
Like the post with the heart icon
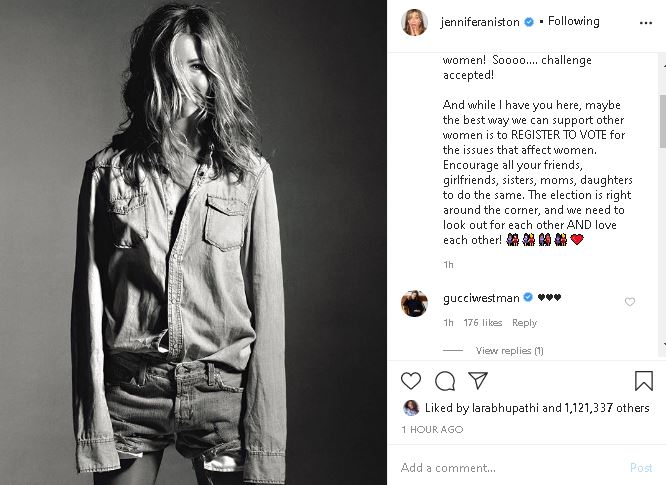[411, 380]
